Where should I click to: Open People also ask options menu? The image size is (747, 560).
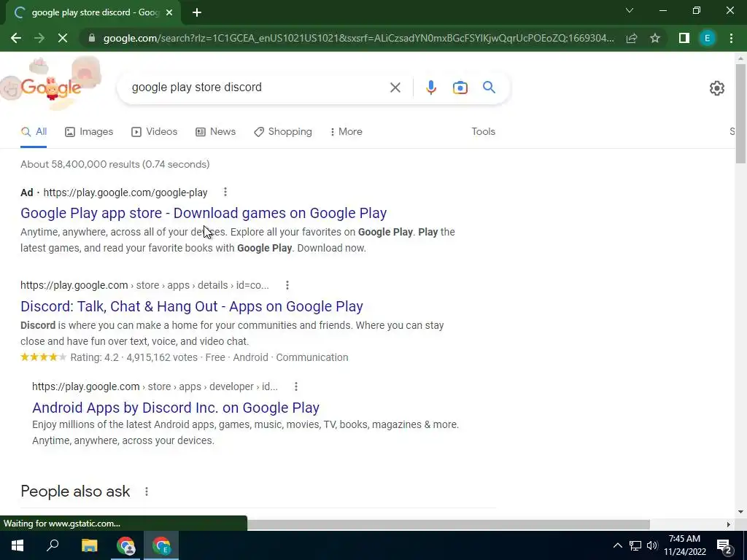146,491
